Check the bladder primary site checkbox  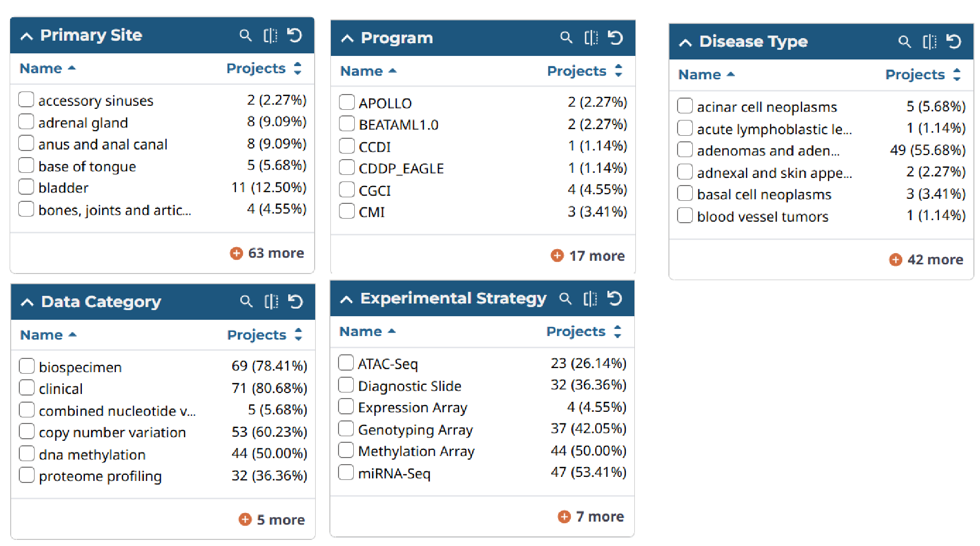point(26,187)
